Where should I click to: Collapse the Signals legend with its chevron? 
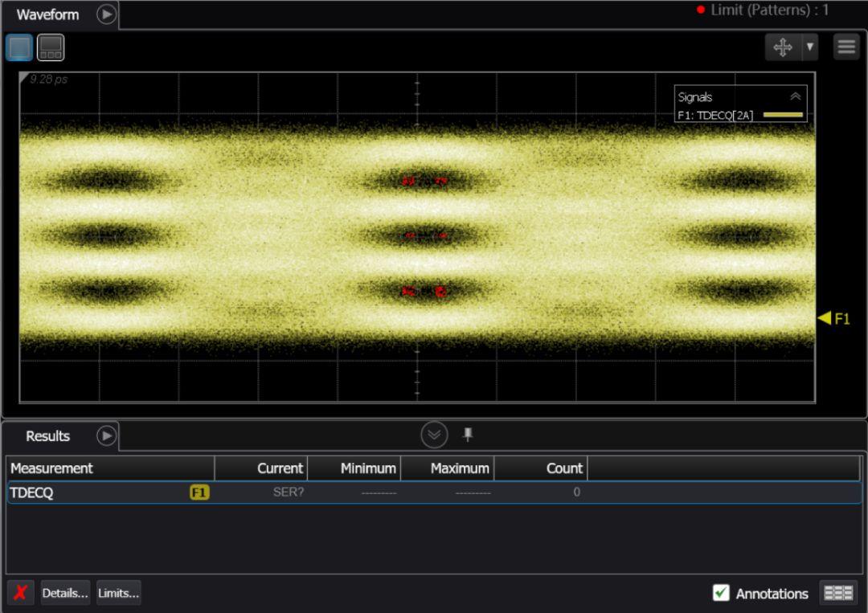click(796, 96)
